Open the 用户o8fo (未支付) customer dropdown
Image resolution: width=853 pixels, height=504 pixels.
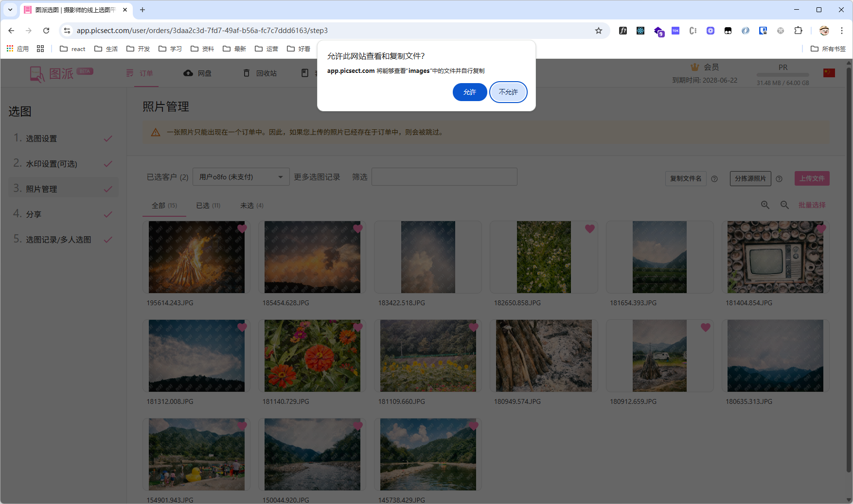[240, 177]
